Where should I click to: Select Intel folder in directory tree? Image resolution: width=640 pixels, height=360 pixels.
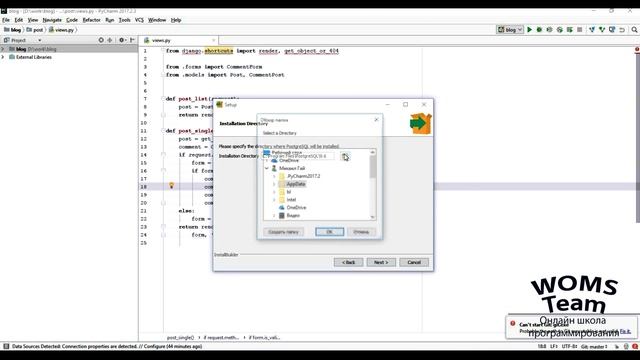pyautogui.click(x=291, y=200)
